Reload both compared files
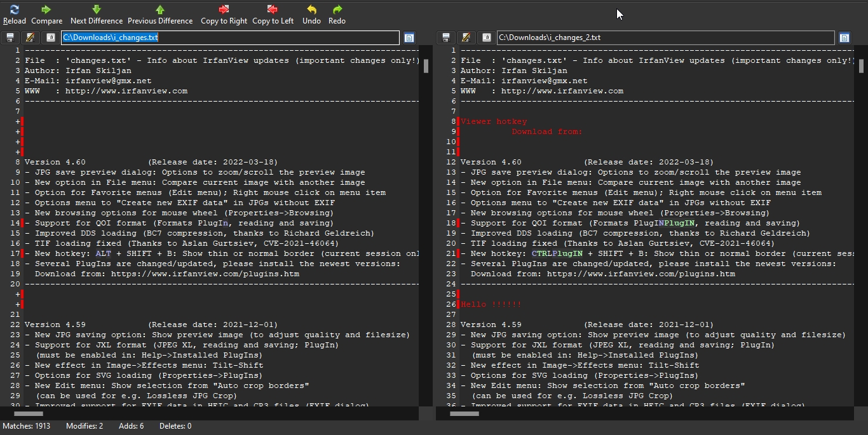This screenshot has width=868, height=435. (14, 13)
